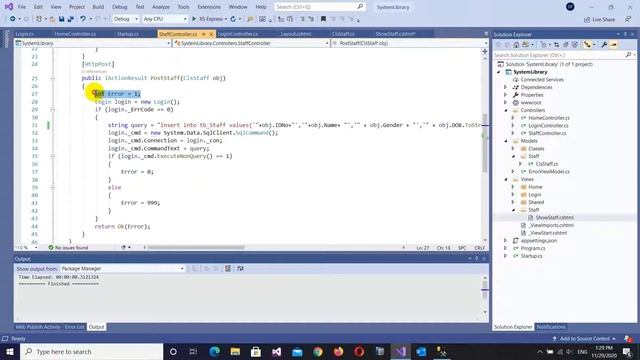The height and width of the screenshot is (360, 640).
Task: Open Google Chrome from the taskbar
Action: pos(318,351)
